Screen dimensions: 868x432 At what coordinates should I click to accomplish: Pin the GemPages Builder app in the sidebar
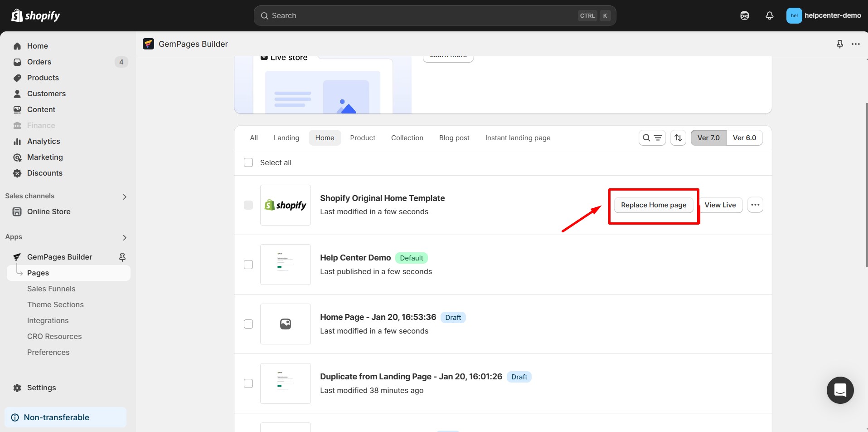click(122, 257)
